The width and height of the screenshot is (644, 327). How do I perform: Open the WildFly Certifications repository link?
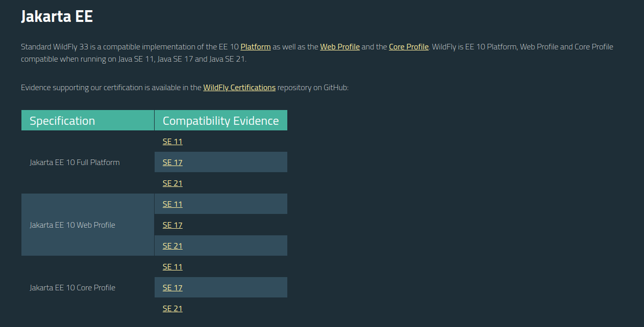(x=239, y=87)
